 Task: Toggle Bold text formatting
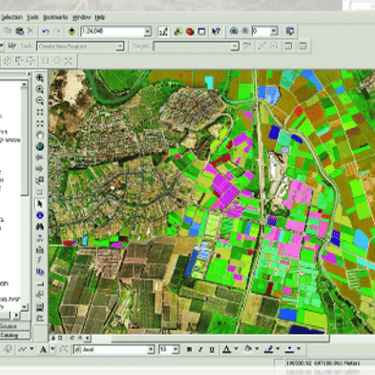pyautogui.click(x=189, y=349)
